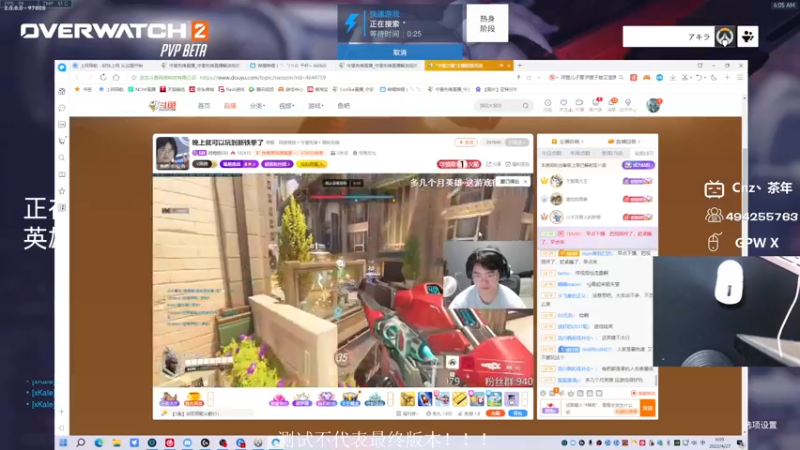
Task: Click the Douyu site logo
Action: click(162, 106)
